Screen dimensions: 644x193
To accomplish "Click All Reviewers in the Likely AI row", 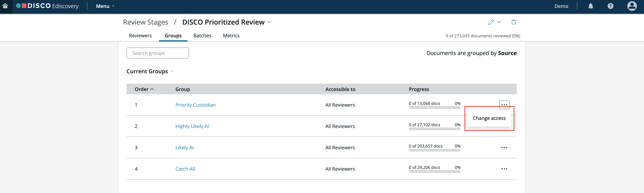I will pyautogui.click(x=340, y=148).
